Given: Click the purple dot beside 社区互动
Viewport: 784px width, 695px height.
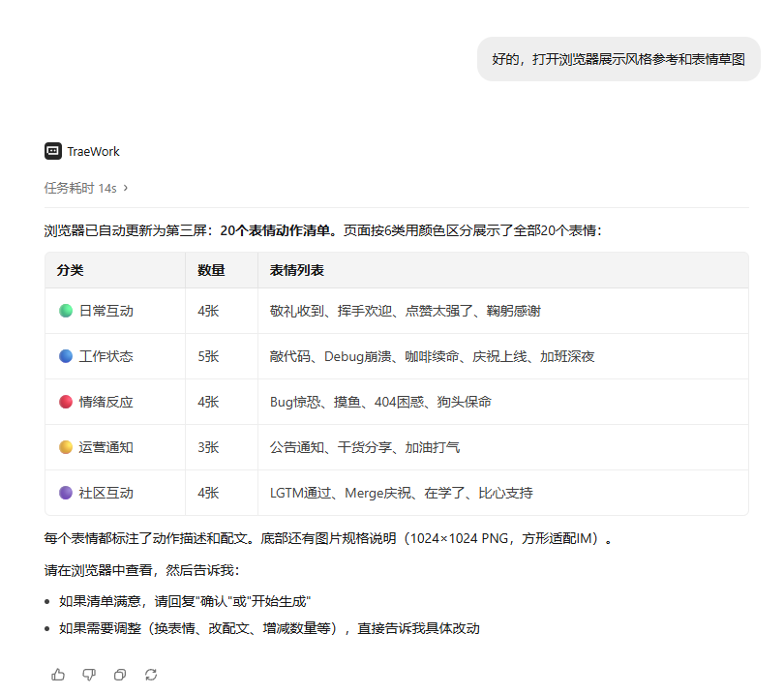Looking at the screenshot, I should point(66,493).
